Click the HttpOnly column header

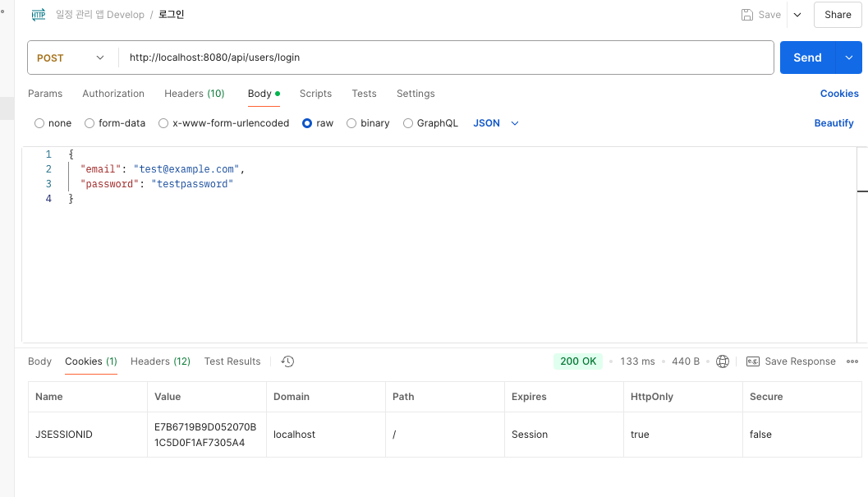(x=683, y=397)
